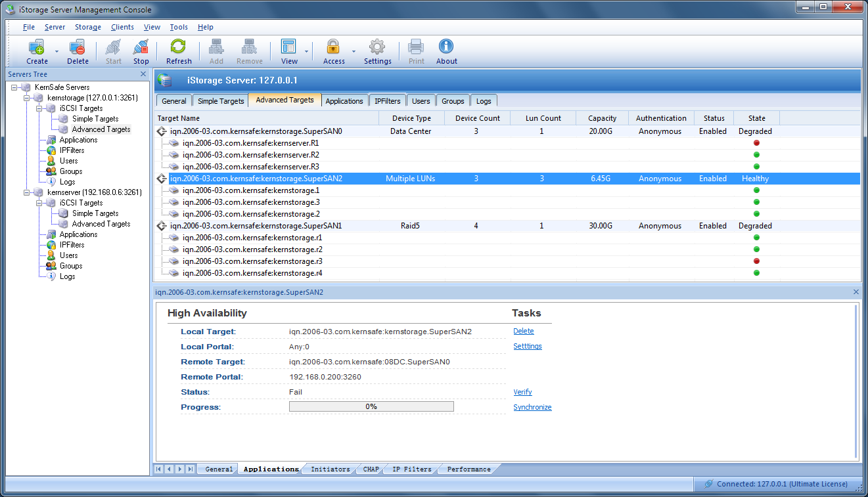The height and width of the screenshot is (497, 868).
Task: Open the Storage menu
Action: (x=88, y=27)
